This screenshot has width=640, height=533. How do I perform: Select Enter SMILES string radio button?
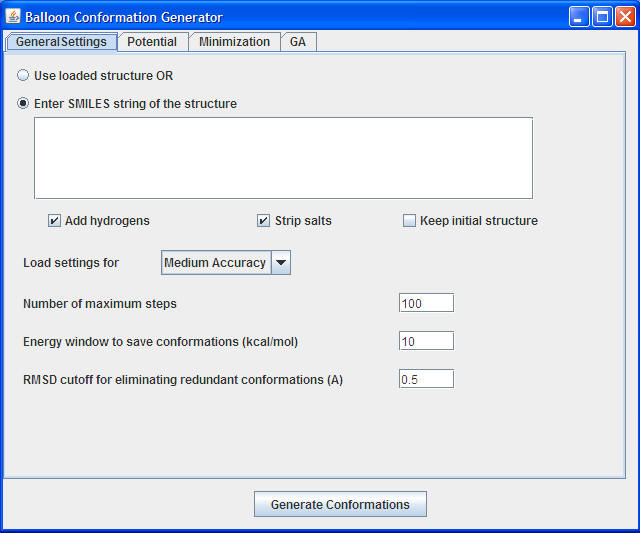click(23, 104)
